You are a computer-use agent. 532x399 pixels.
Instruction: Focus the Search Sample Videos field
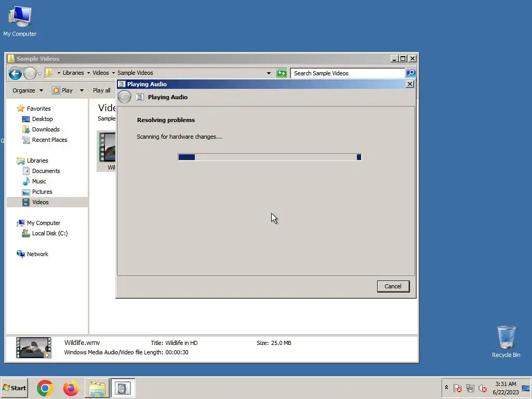(x=348, y=73)
